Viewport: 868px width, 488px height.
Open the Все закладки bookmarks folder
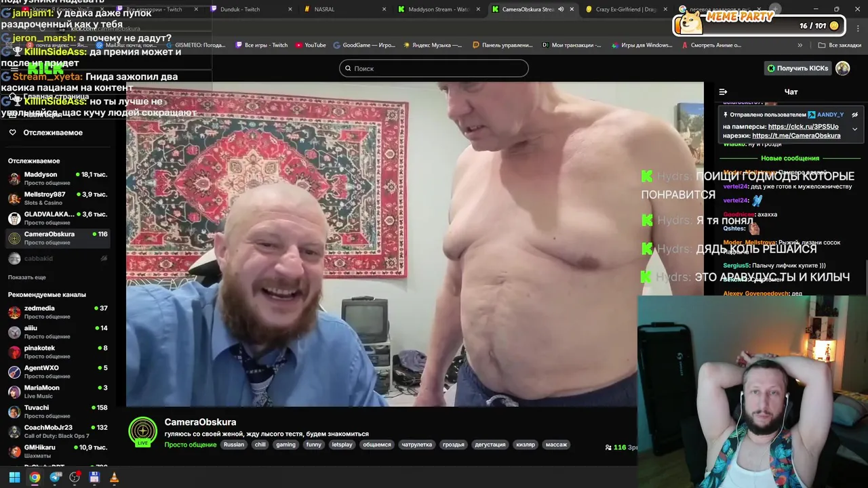840,45
